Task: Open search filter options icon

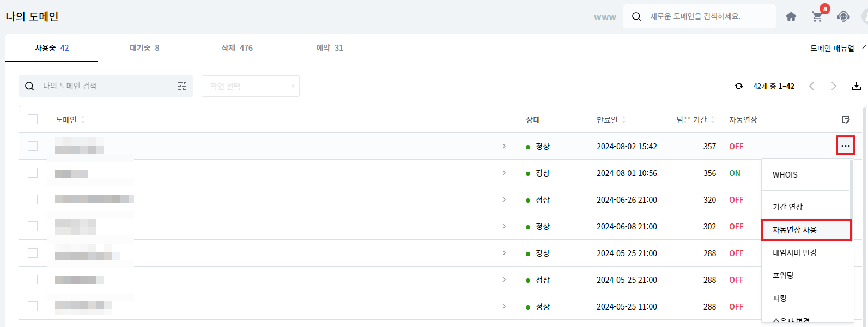Action: [182, 86]
